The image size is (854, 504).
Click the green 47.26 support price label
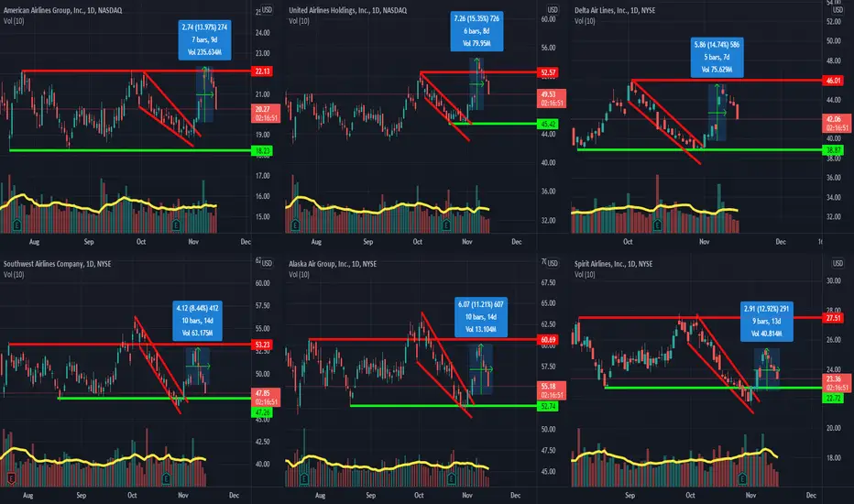pyautogui.click(x=262, y=412)
